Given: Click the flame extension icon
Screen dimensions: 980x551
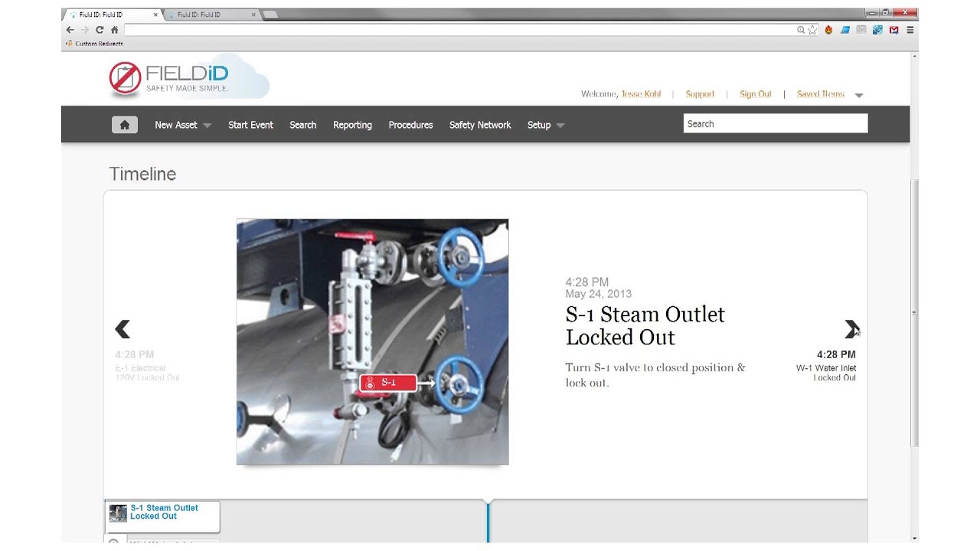Looking at the screenshot, I should click(x=828, y=30).
